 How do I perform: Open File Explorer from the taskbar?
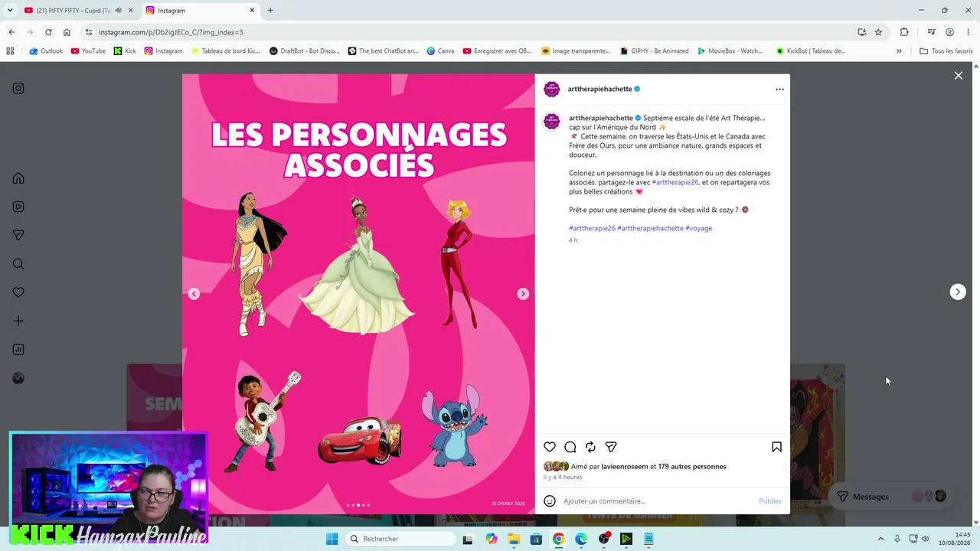pos(514,539)
